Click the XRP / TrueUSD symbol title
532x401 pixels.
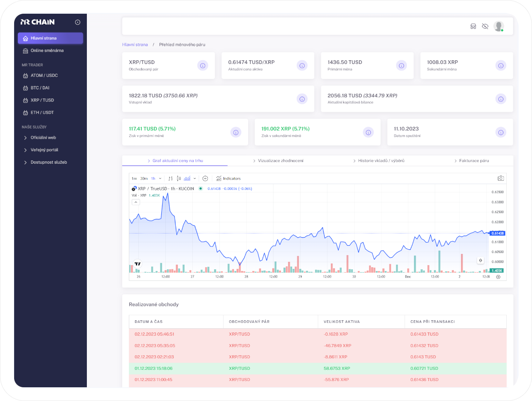pyautogui.click(x=166, y=189)
